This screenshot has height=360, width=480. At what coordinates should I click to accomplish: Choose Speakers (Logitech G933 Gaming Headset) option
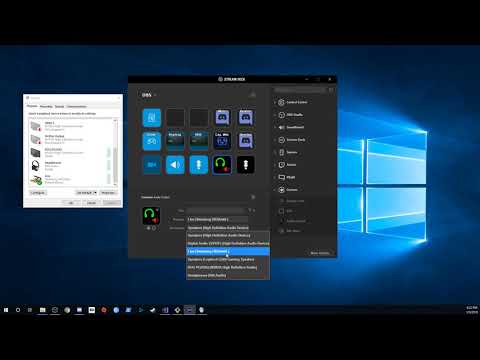coord(228,259)
